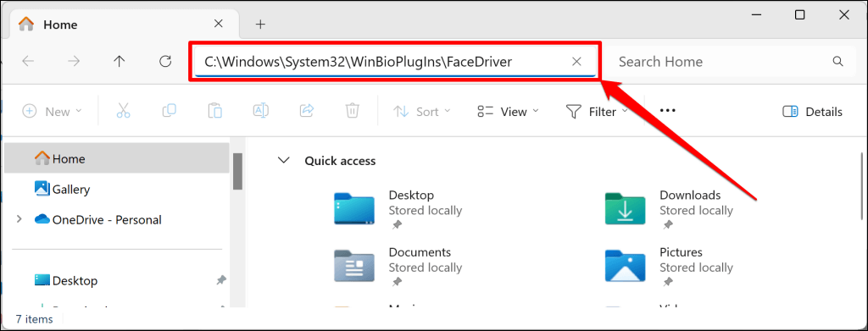
Task: Toggle the Details pane
Action: (x=812, y=112)
